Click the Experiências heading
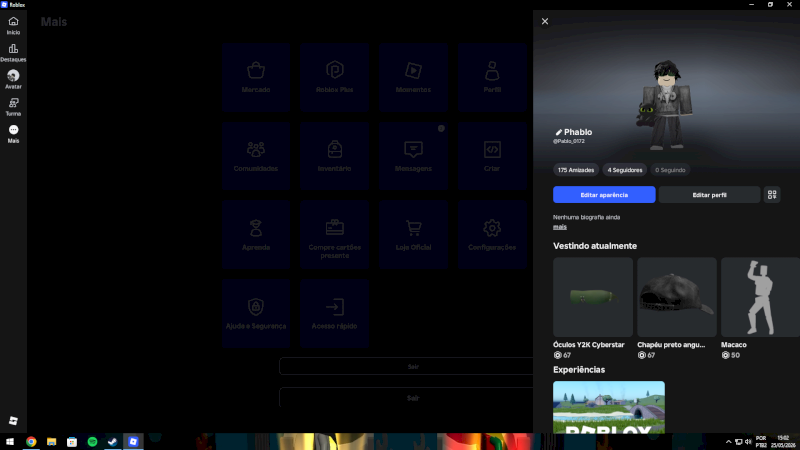The width and height of the screenshot is (800, 450). tap(579, 370)
